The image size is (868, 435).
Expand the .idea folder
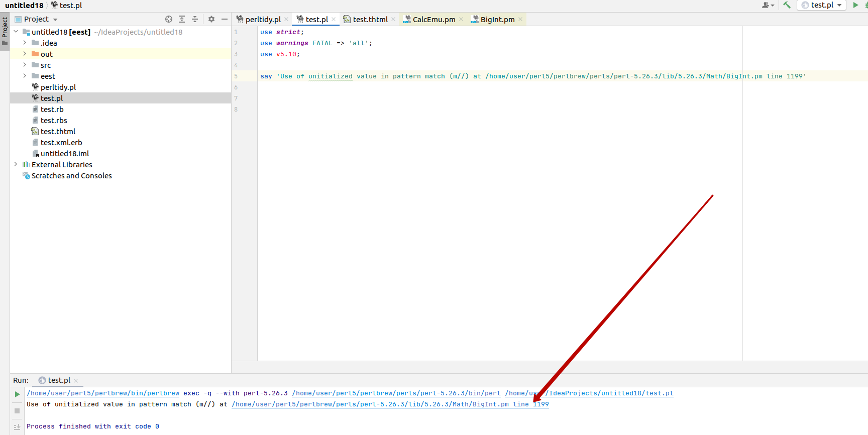25,43
